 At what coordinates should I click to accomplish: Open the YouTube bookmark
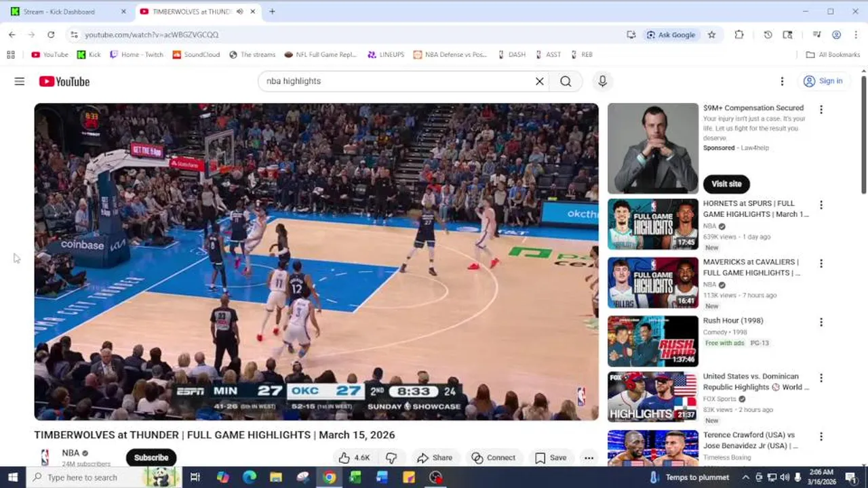tap(50, 55)
